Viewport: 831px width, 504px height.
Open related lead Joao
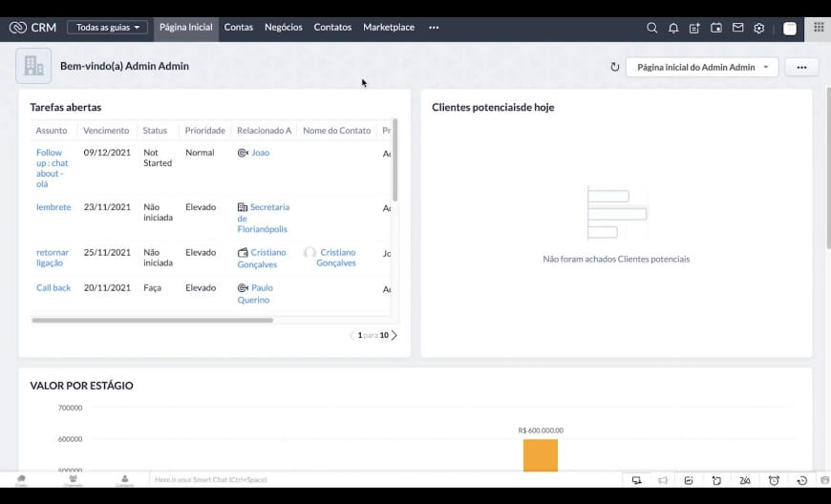click(260, 153)
